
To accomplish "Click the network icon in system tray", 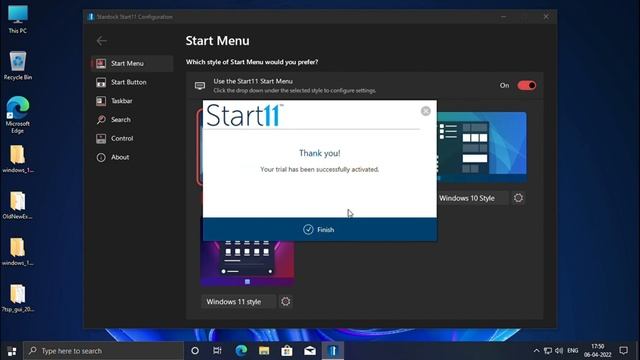I will 548,351.
